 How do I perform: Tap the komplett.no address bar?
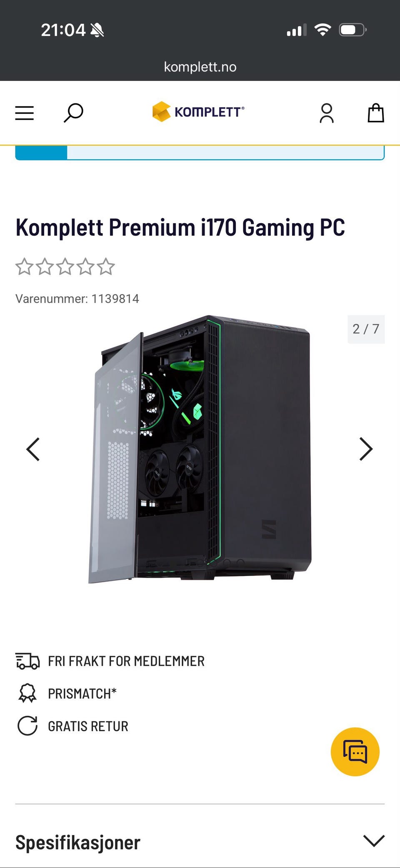200,67
